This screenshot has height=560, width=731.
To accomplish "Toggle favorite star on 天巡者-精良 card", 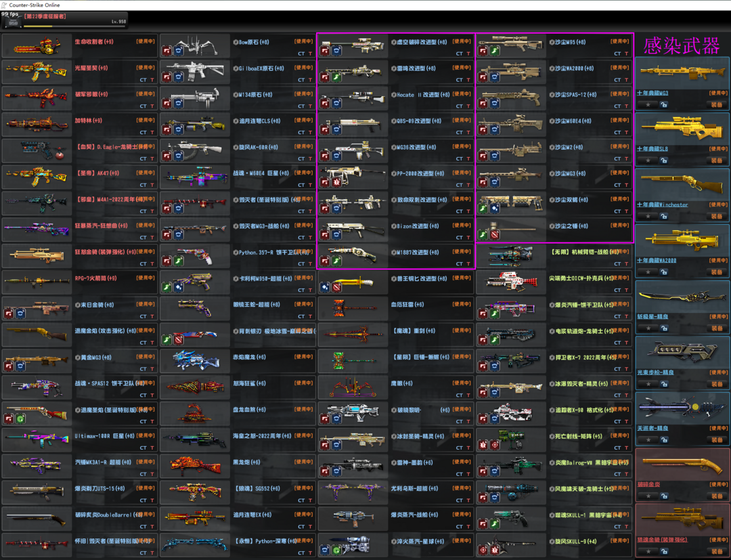I will pyautogui.click(x=648, y=439).
